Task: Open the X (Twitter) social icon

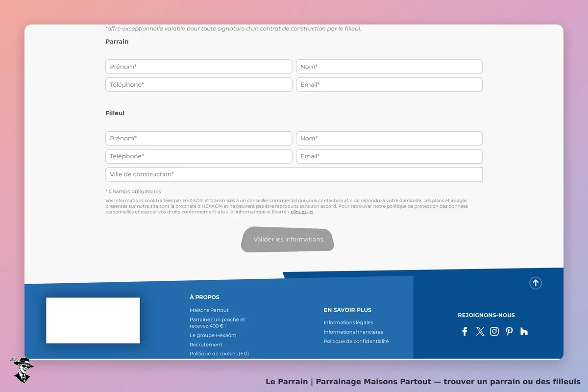Action: coord(480,331)
